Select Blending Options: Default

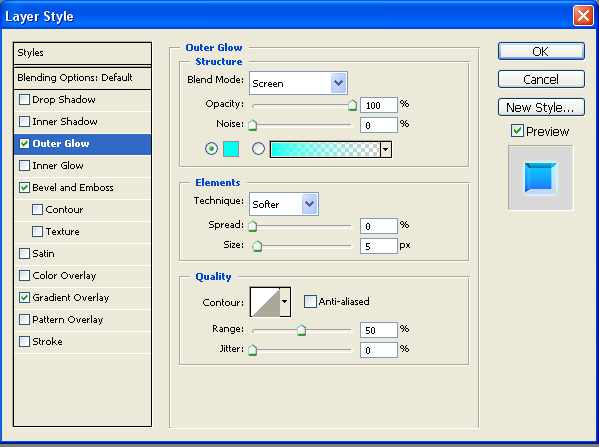tap(83, 78)
